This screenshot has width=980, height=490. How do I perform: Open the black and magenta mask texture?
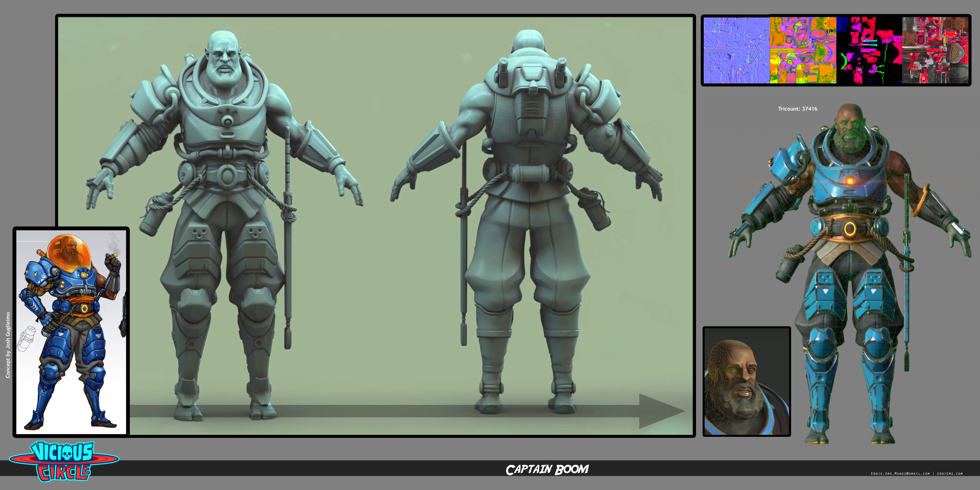(869, 50)
